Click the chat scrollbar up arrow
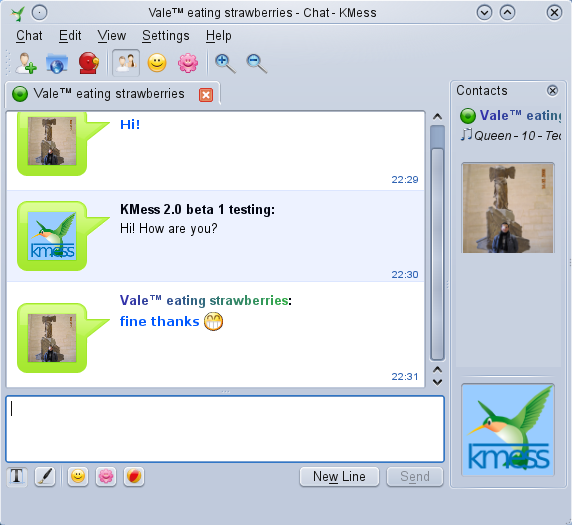 [437, 117]
